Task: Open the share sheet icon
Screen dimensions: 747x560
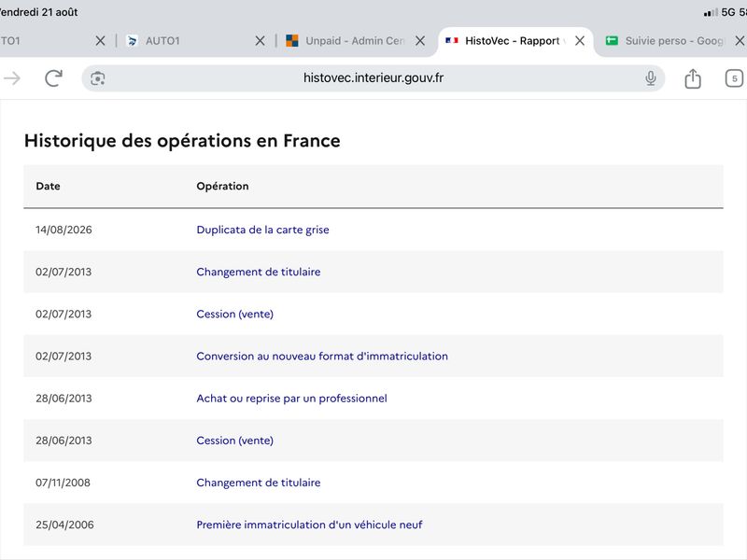Action: (693, 78)
